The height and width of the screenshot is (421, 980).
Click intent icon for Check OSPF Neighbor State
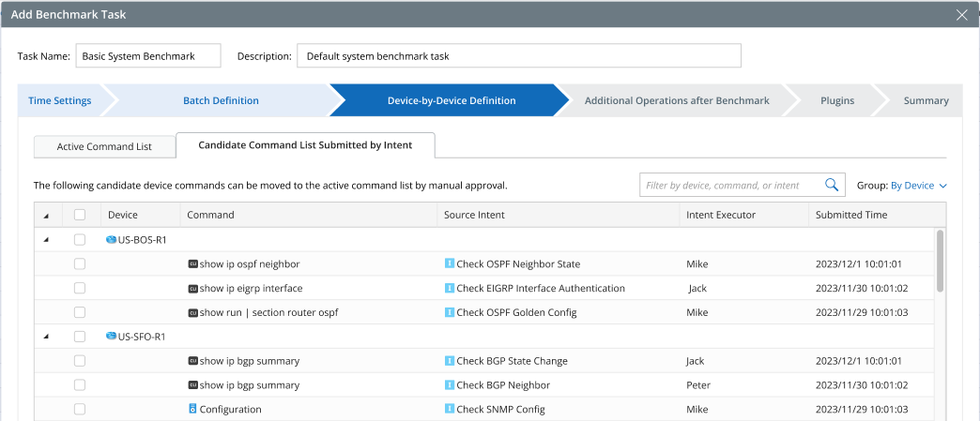(x=450, y=264)
